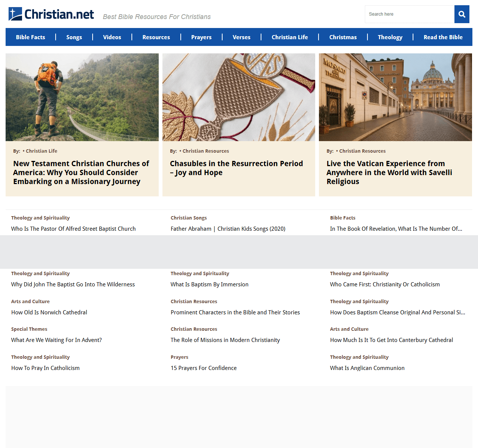Open the Theology menu
This screenshot has width=478, height=448.
point(390,37)
